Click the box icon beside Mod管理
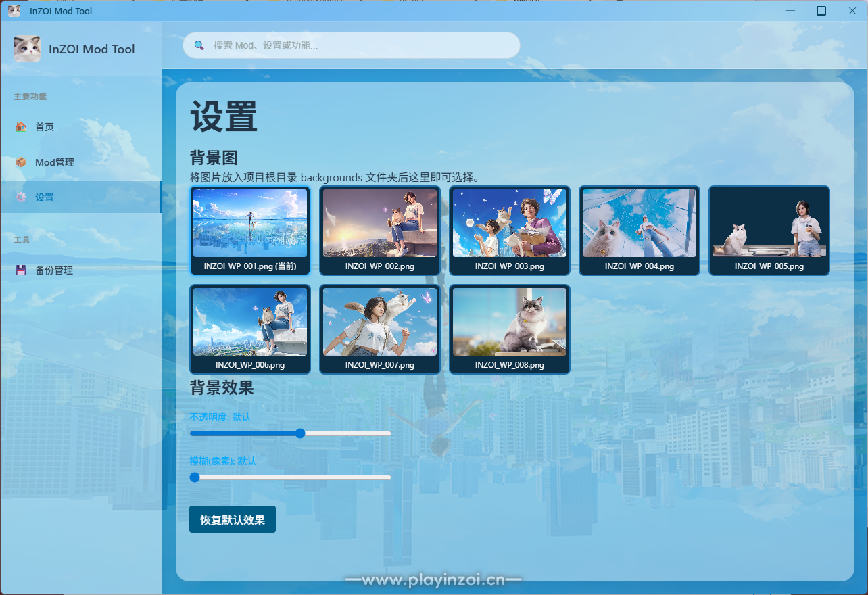This screenshot has width=868, height=595. coord(21,162)
